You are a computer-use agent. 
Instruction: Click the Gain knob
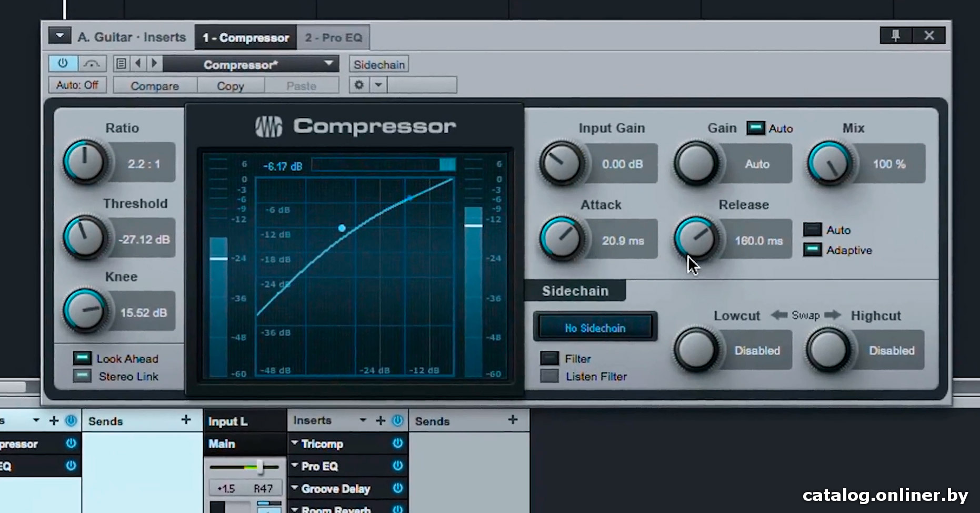tap(696, 163)
